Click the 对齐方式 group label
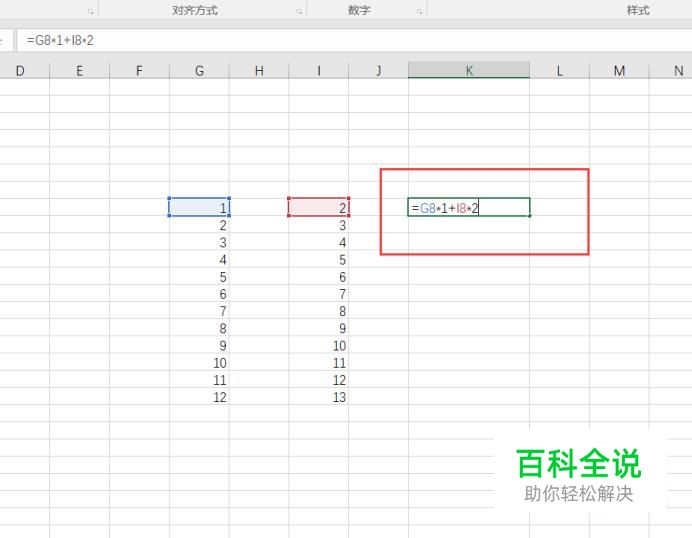The image size is (692, 538). (195, 10)
